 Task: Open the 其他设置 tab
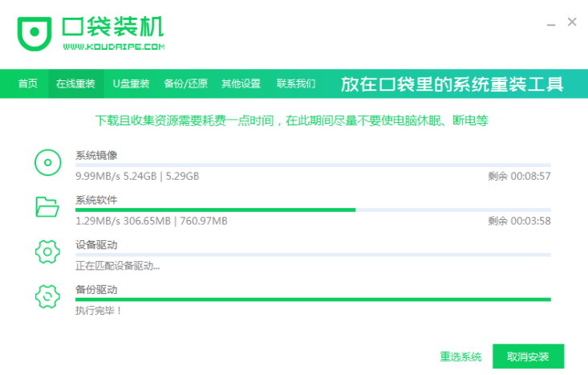(241, 84)
